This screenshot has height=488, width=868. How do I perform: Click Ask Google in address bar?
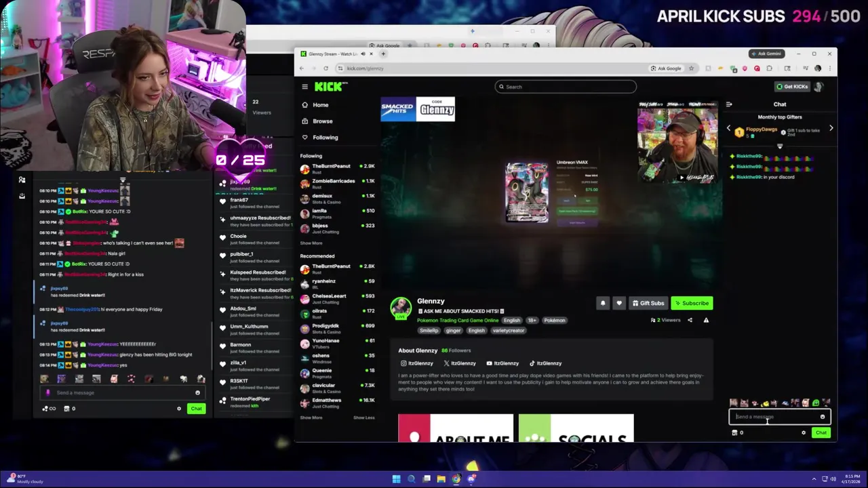click(x=666, y=68)
